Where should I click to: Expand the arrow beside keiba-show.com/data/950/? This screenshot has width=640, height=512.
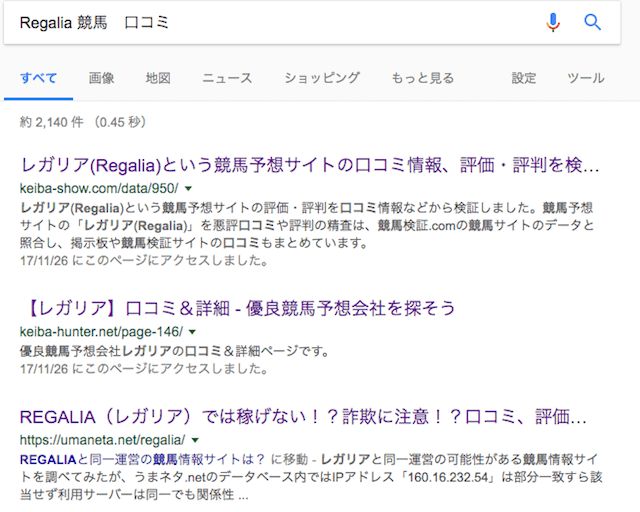point(188,189)
